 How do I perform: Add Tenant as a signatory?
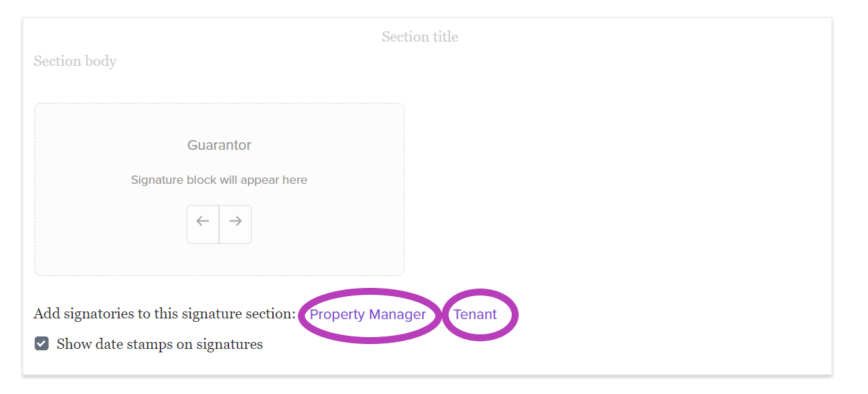coord(475,315)
